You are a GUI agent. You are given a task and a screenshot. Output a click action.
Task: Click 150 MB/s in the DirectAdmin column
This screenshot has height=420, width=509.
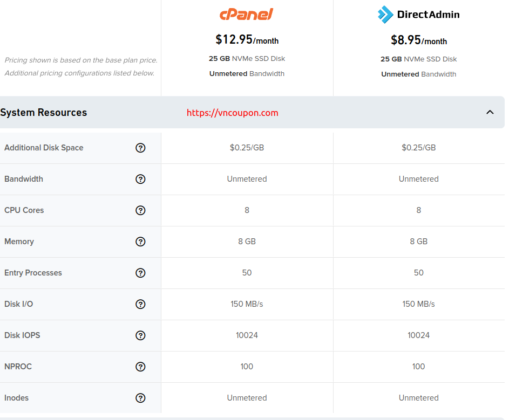coord(418,304)
